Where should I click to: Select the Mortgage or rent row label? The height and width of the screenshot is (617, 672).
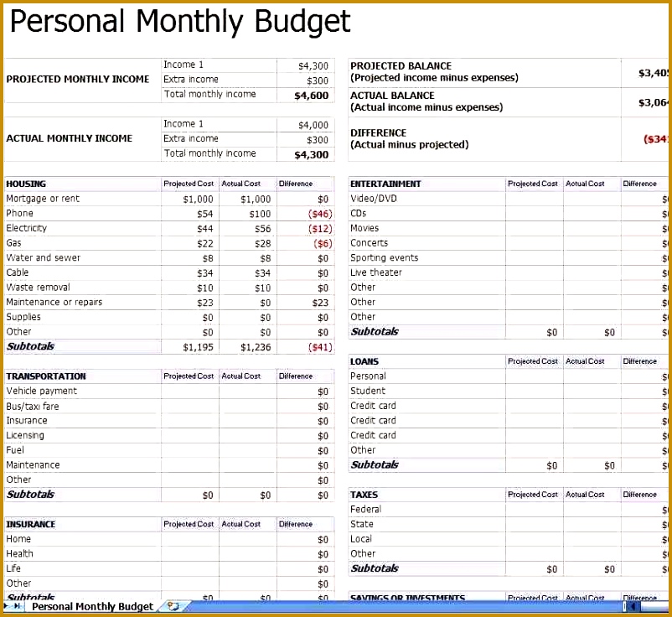pyautogui.click(x=43, y=199)
